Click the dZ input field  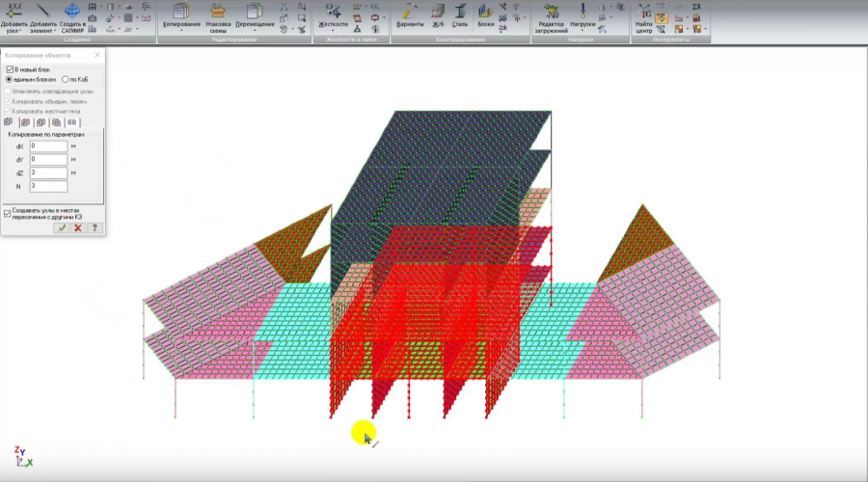point(48,173)
